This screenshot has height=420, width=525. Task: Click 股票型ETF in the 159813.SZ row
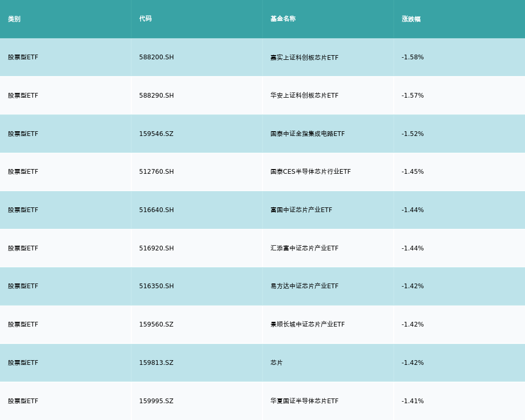(23, 363)
